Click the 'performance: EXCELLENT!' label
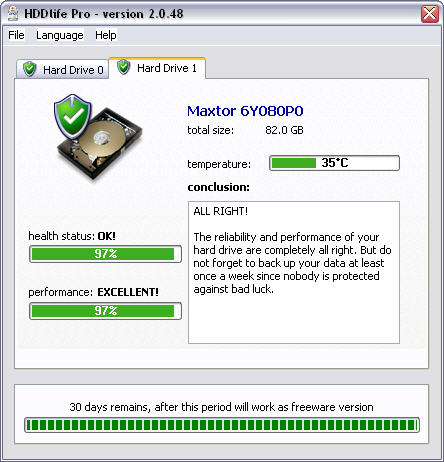The image size is (444, 462). click(93, 292)
